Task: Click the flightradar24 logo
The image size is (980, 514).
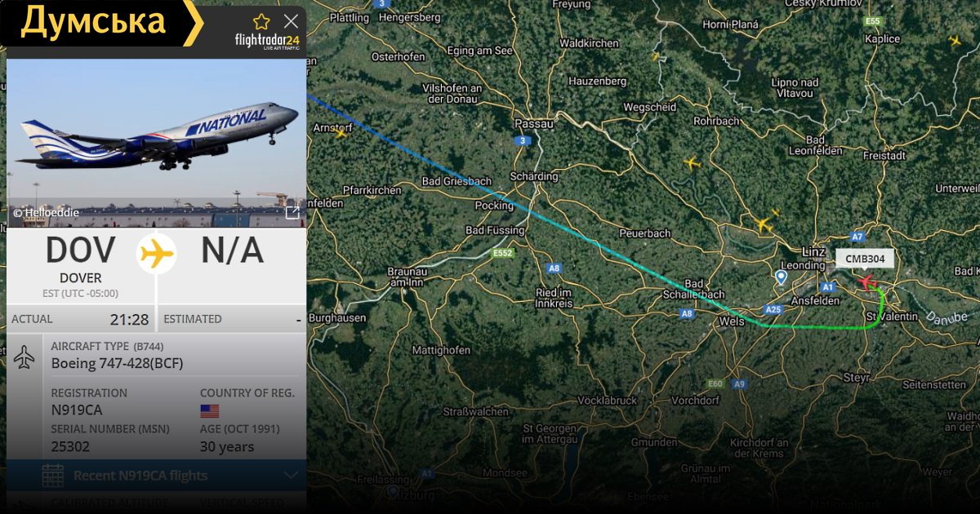Action: [267, 41]
